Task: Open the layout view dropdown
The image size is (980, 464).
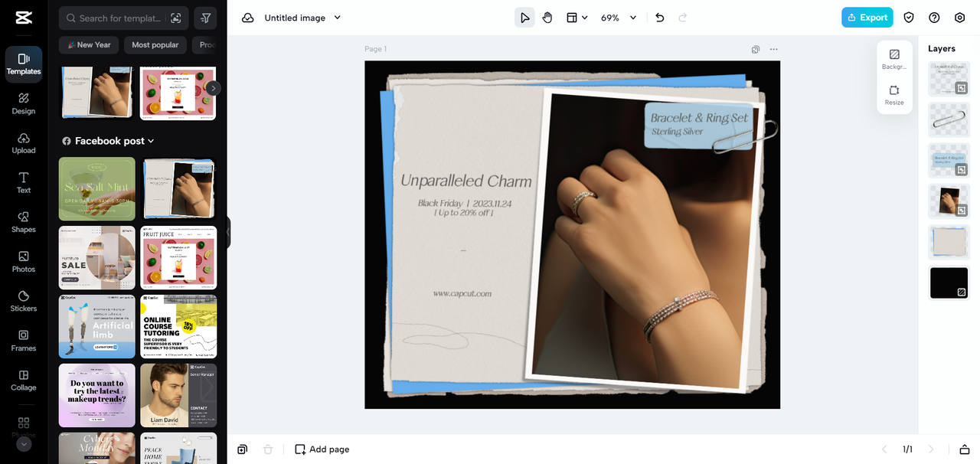Action: (577, 18)
